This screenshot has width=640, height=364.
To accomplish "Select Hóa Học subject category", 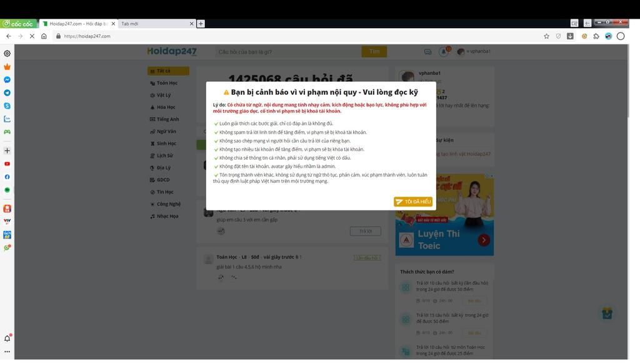I will 162,107.
